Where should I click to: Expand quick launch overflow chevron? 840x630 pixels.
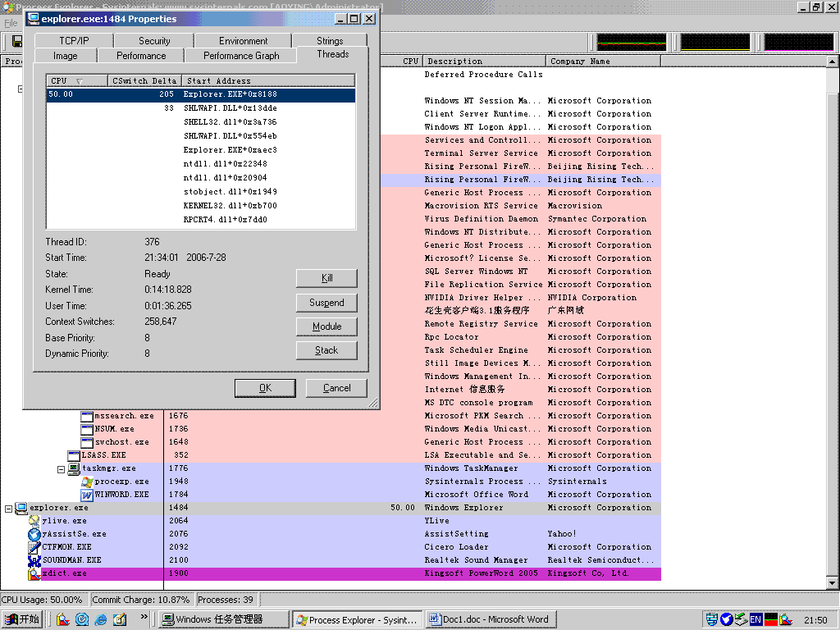[144, 616]
